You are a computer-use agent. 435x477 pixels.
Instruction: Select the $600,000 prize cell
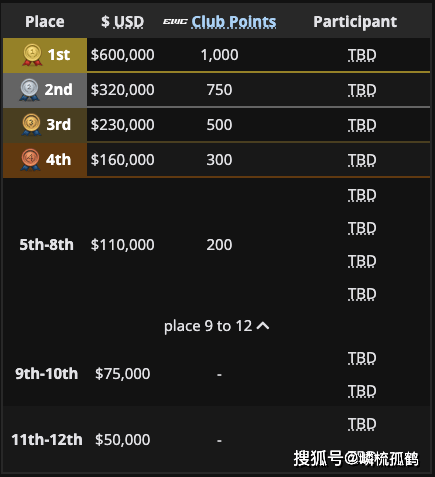(123, 55)
